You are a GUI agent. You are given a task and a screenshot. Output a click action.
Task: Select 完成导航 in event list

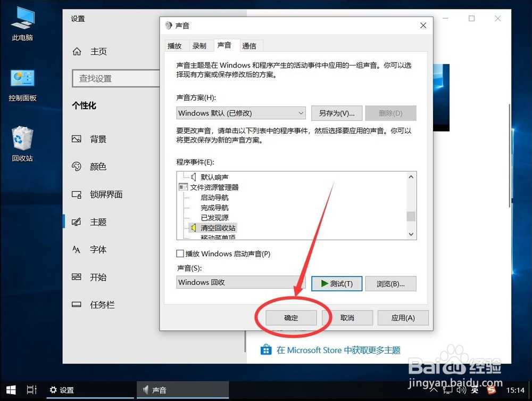(214, 208)
